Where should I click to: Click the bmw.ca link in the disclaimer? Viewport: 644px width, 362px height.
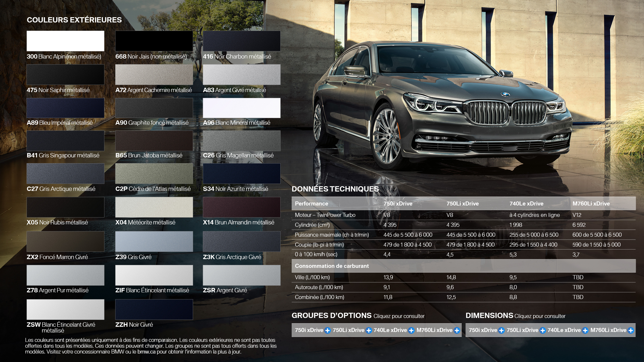tap(146, 352)
